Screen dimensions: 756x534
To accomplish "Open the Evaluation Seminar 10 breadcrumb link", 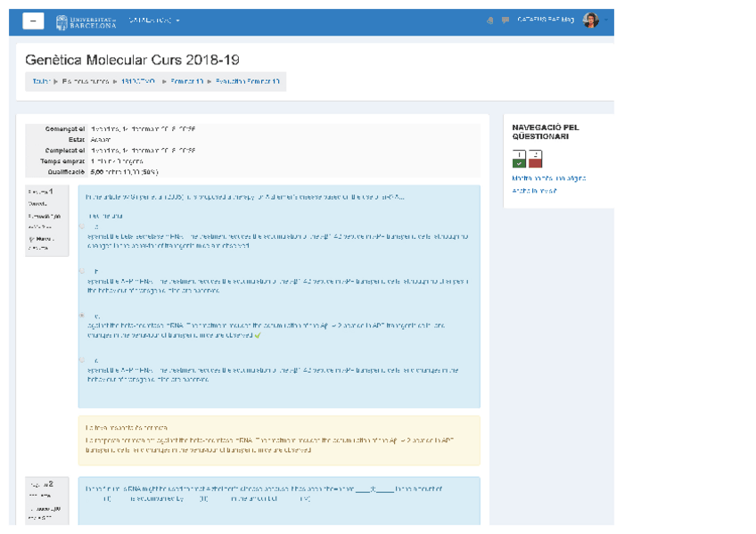I will (x=247, y=81).
